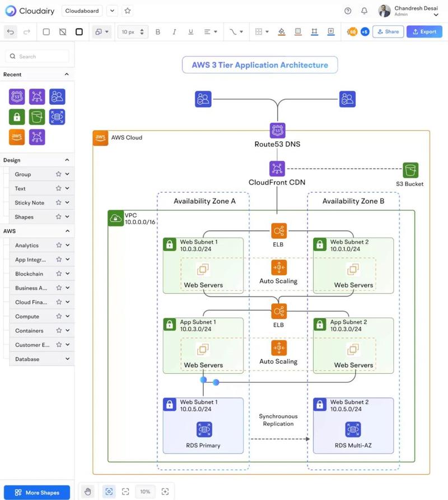Viewport: 448px width, 500px height.
Task: Activate the hand pan tool
Action: (x=87, y=492)
